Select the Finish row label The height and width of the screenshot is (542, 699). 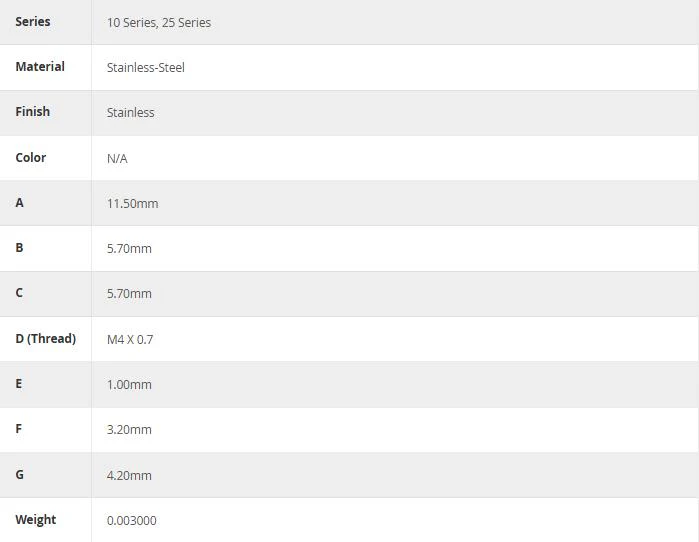coord(33,111)
